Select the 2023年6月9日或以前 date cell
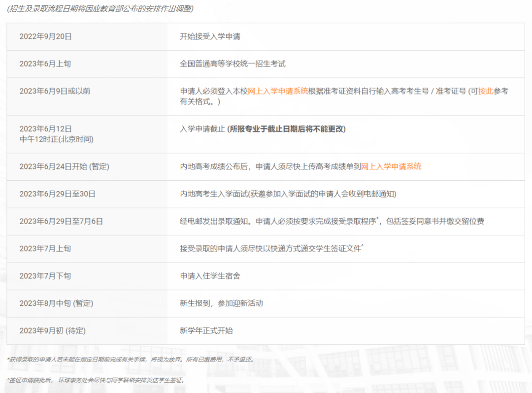This screenshot has width=532, height=393. pos(55,91)
